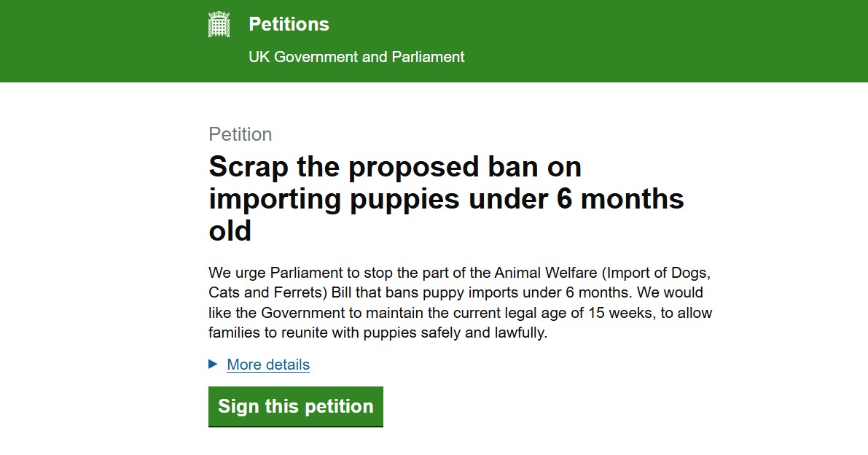The height and width of the screenshot is (455, 868).
Task: Click the word 'old' ending the title
Action: [x=230, y=230]
